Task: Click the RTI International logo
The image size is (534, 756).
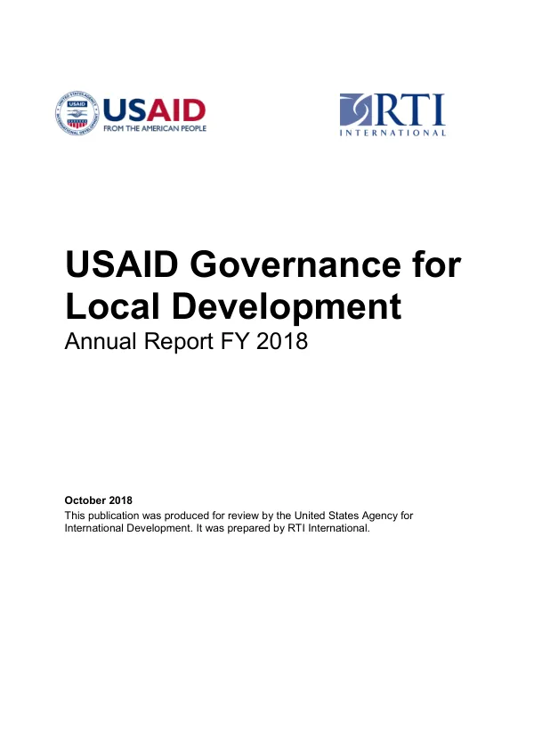Action: coord(392,115)
